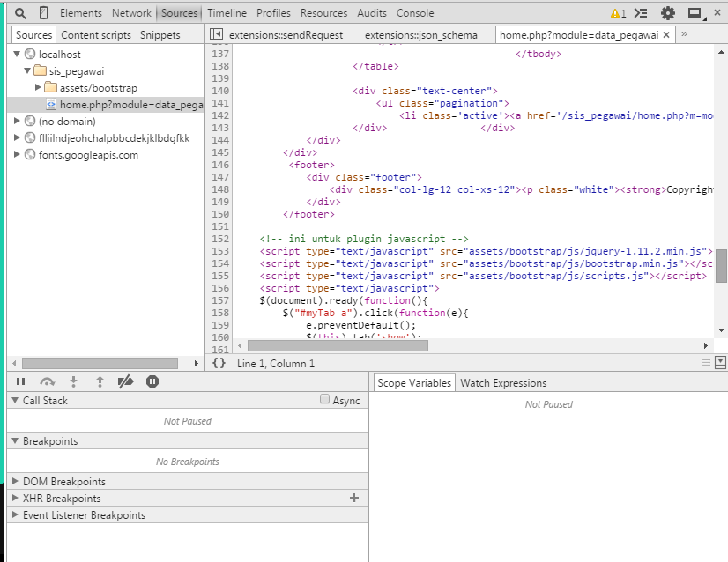
Task: Open the Resources panel
Action: [323, 13]
